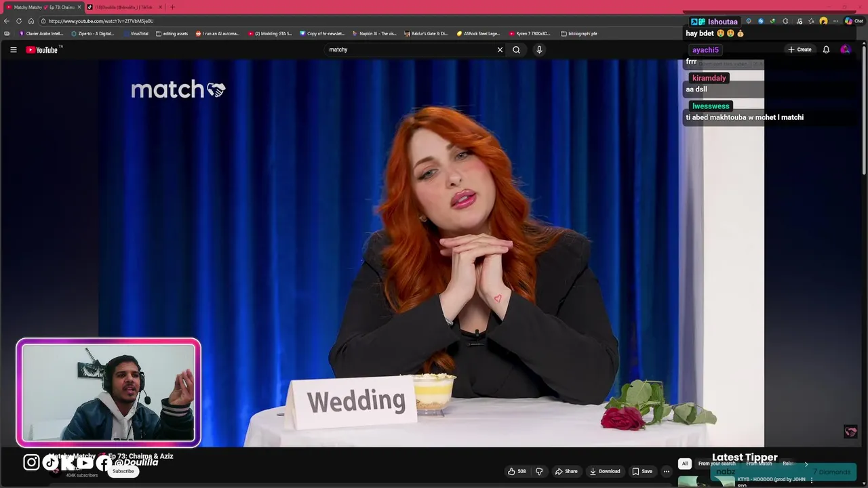
Task: Reload the page
Action: (x=19, y=21)
